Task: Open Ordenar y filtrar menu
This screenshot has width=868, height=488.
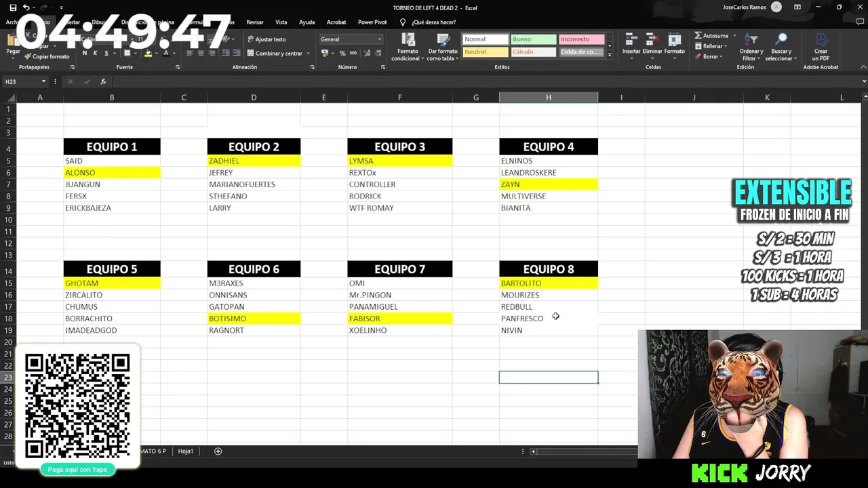Action: pos(751,46)
